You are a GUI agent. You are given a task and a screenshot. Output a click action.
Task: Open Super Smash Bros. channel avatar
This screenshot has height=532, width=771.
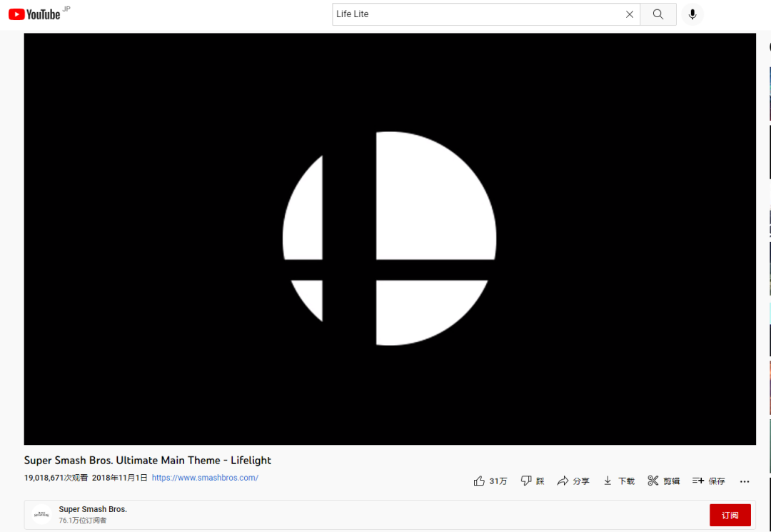(42, 514)
